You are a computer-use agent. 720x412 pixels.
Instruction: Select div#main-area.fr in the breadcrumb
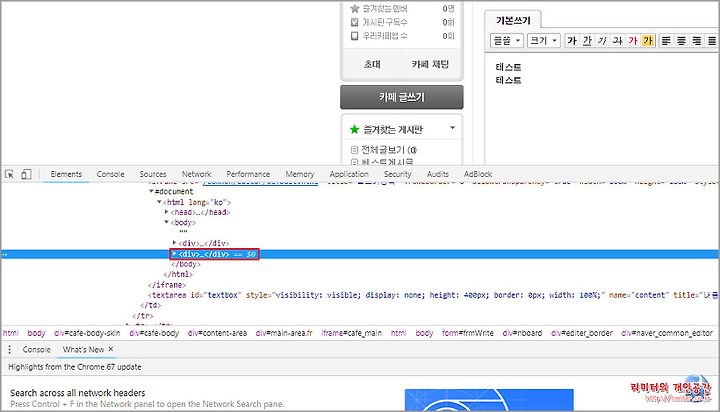click(x=284, y=333)
